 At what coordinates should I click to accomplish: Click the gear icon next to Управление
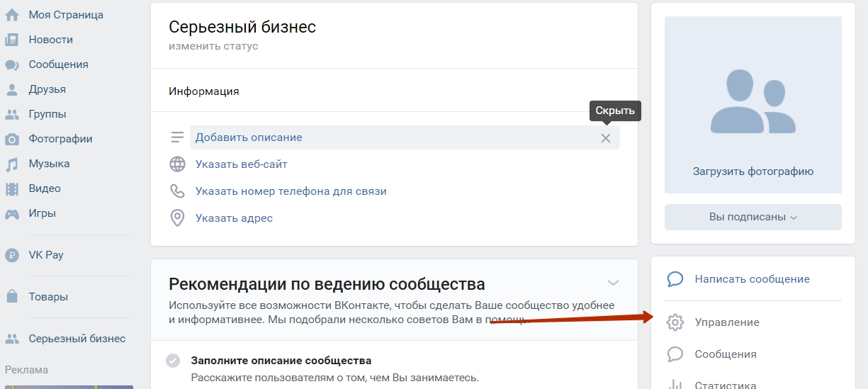[675, 322]
